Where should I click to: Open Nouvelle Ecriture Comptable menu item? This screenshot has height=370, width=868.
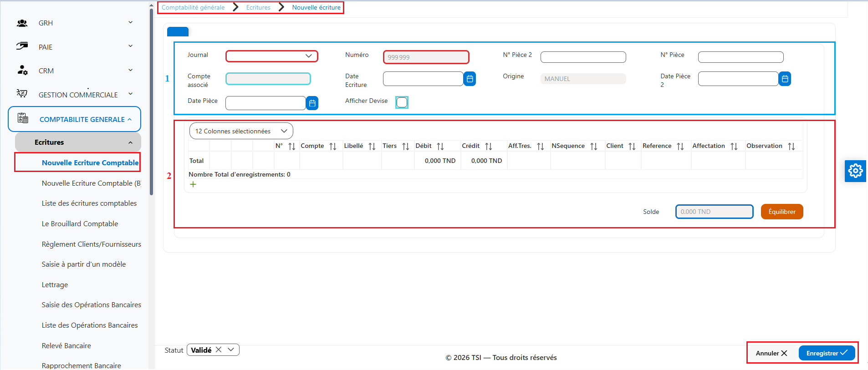(90, 162)
